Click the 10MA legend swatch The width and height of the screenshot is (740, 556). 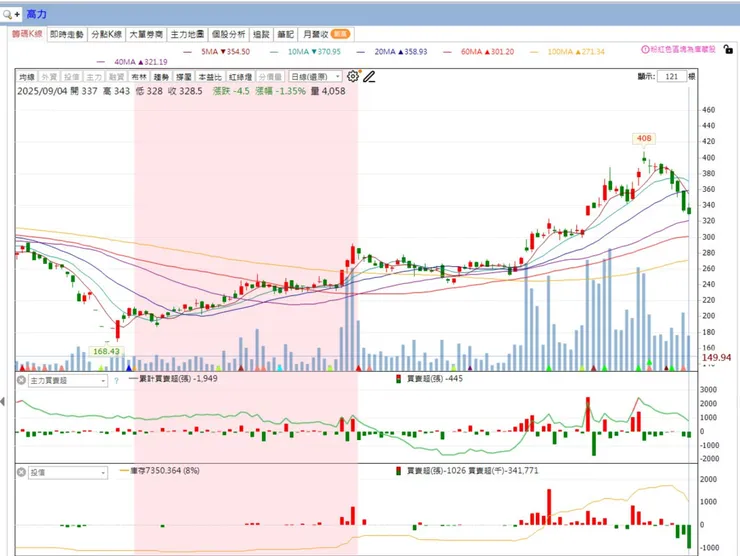click(x=274, y=52)
